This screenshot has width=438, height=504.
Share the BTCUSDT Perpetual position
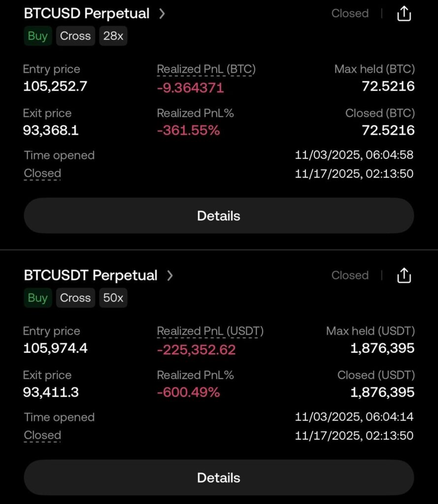[404, 276]
